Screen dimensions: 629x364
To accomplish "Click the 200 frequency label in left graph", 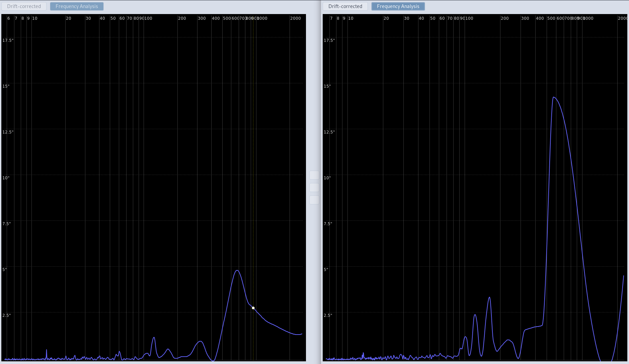I will pyautogui.click(x=182, y=18).
